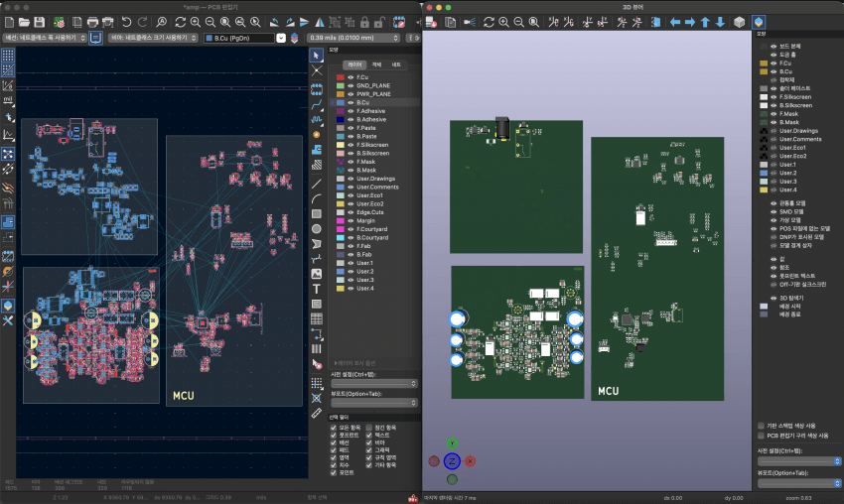
Task: Lock selected items with padlock icon
Action: (x=365, y=22)
